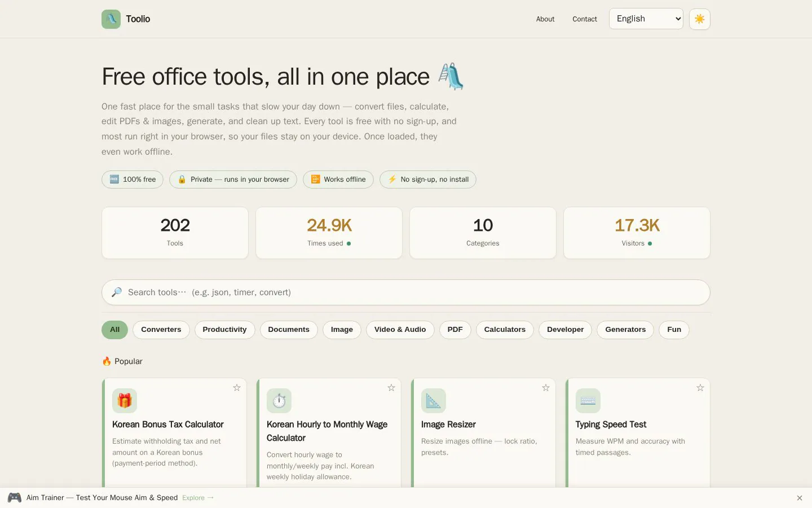Select the PDF category chip
The width and height of the screenshot is (812, 508).
coord(455,330)
